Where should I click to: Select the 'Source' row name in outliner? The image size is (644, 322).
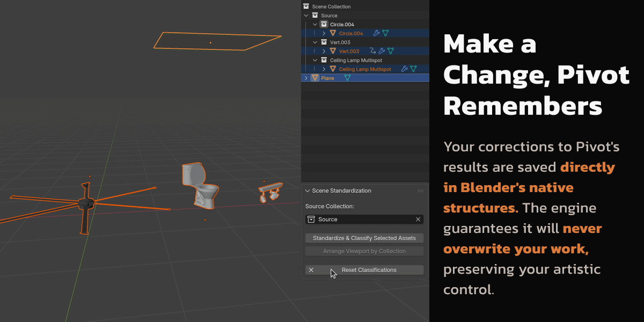coord(329,16)
